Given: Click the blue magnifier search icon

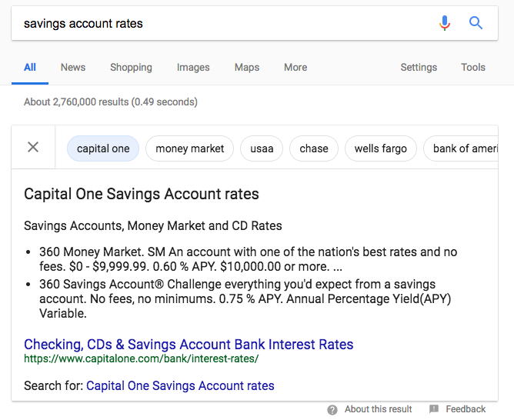Looking at the screenshot, I should tap(476, 23).
